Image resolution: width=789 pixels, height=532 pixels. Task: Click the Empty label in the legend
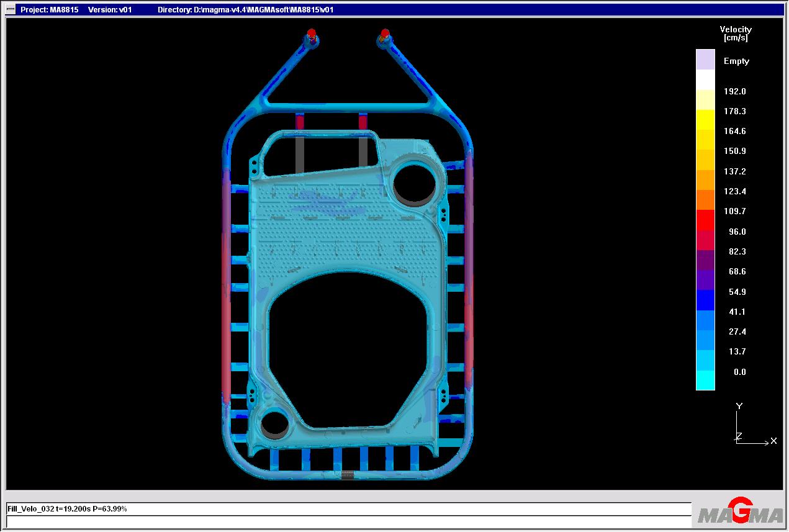tap(736, 61)
